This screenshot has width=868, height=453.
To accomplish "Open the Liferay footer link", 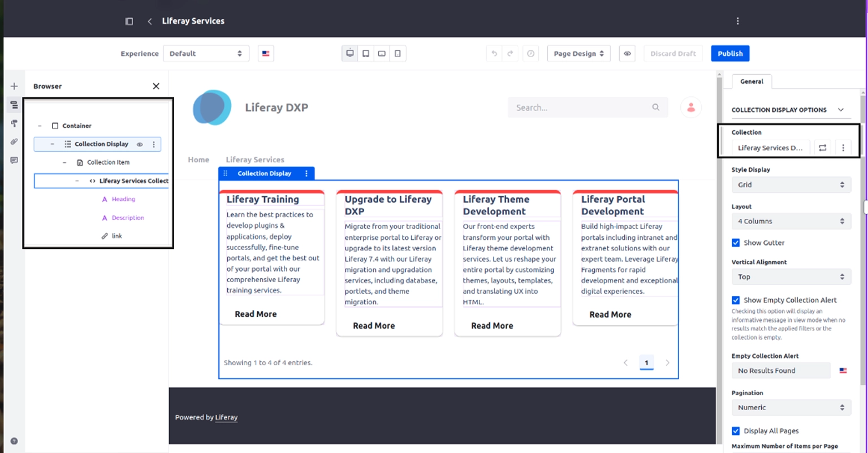I will (x=226, y=417).
